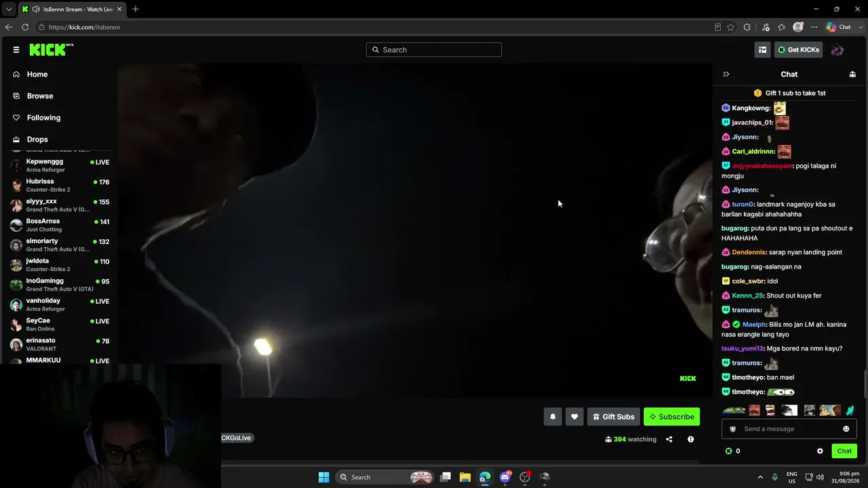Image resolution: width=868 pixels, height=488 pixels.
Task: Click the Gift 1 sub to take 1st banner
Action: click(x=789, y=93)
